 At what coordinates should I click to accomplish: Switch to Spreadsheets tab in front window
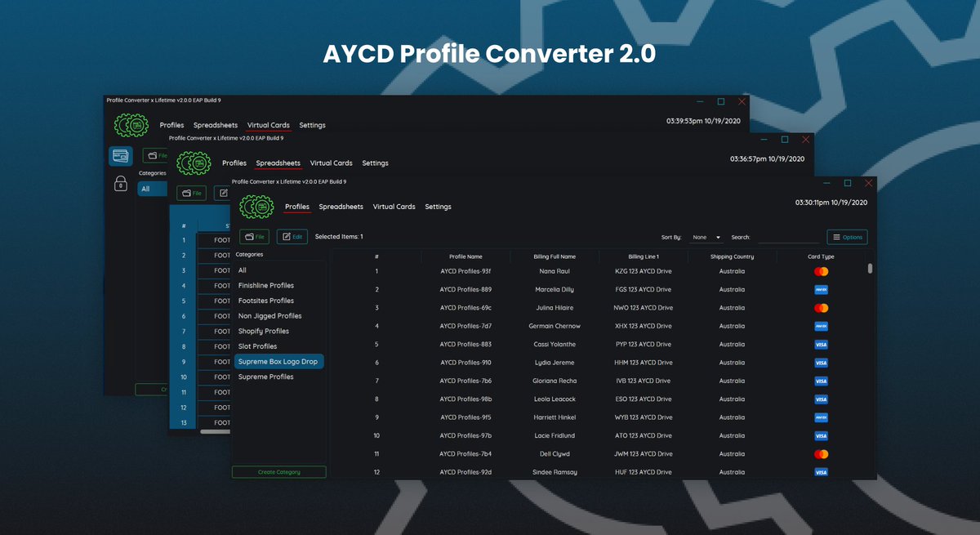coord(341,207)
